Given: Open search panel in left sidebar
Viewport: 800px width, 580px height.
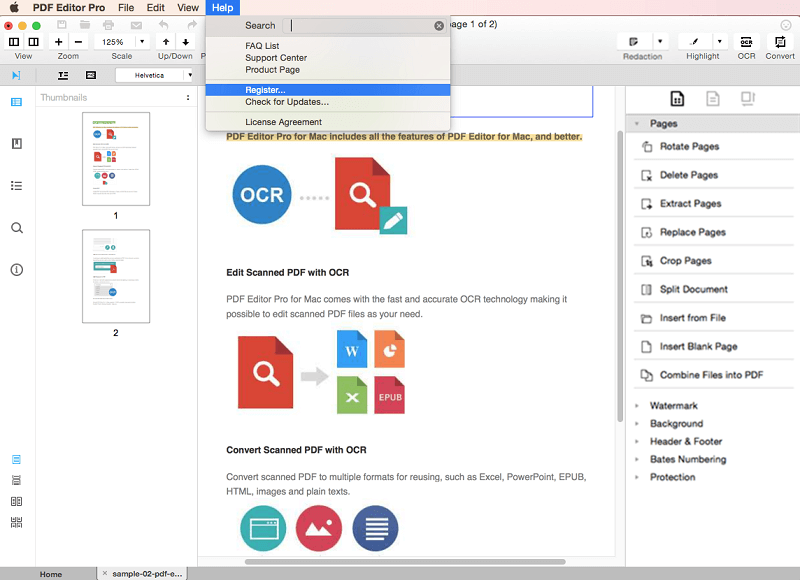Looking at the screenshot, I should click(x=17, y=228).
